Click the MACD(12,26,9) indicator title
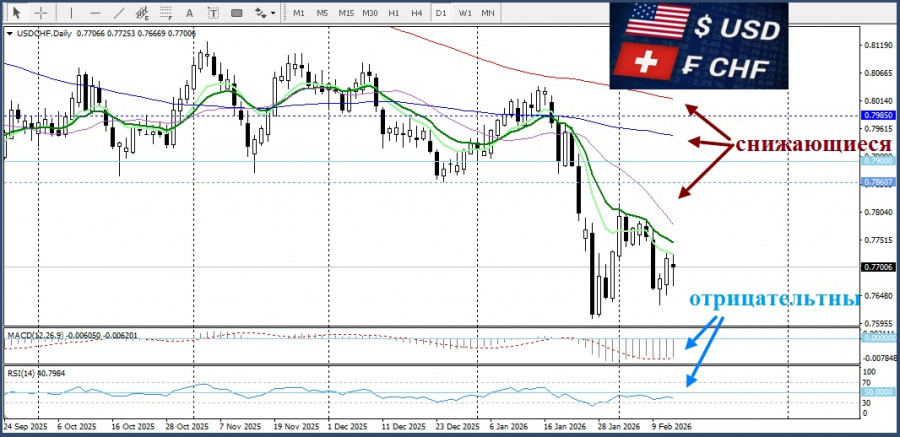 pos(34,335)
